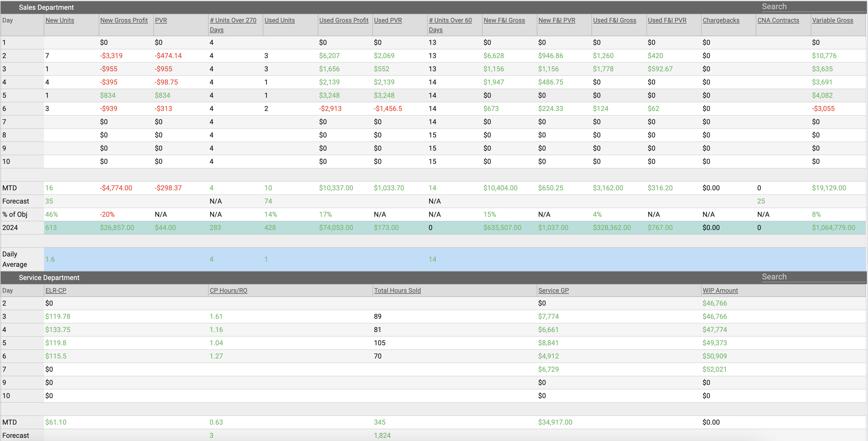Sort by Used Gross Profit header
868x441 pixels.
344,20
